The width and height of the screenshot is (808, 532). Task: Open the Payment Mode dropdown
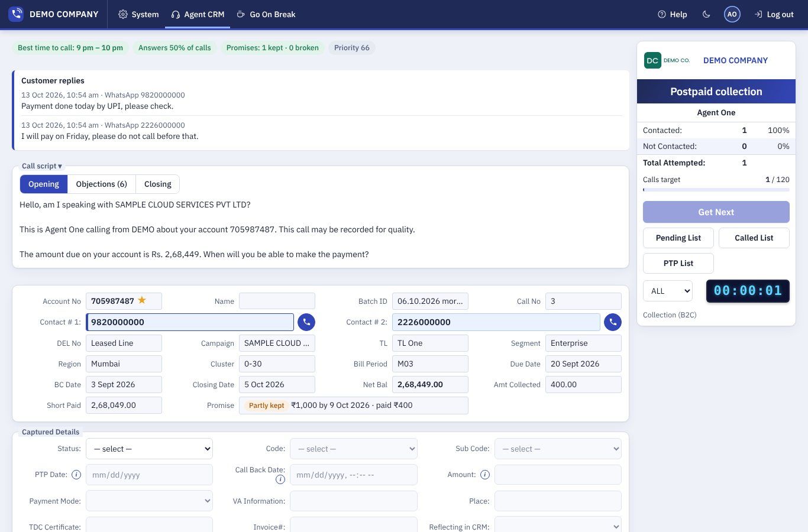coord(149,501)
